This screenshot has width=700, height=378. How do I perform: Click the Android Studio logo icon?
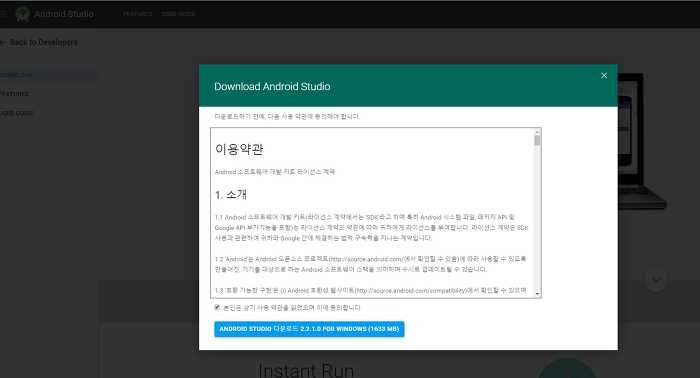coord(22,14)
